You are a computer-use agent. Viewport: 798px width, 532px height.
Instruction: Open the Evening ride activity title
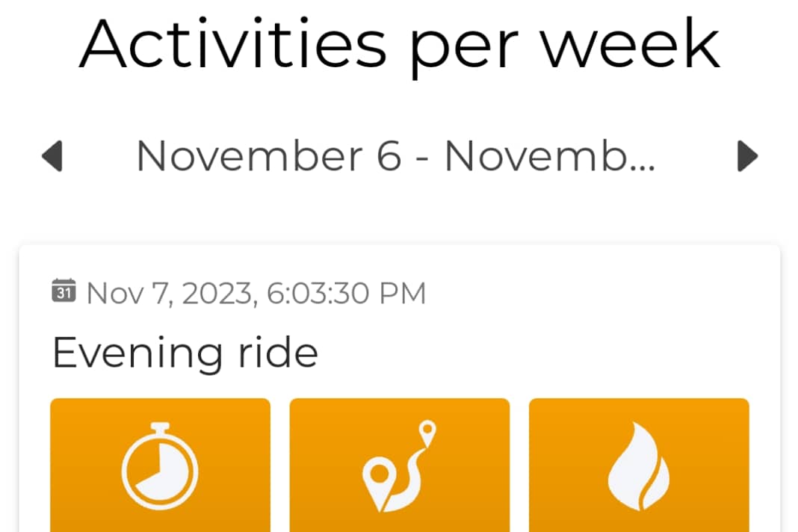coord(185,352)
